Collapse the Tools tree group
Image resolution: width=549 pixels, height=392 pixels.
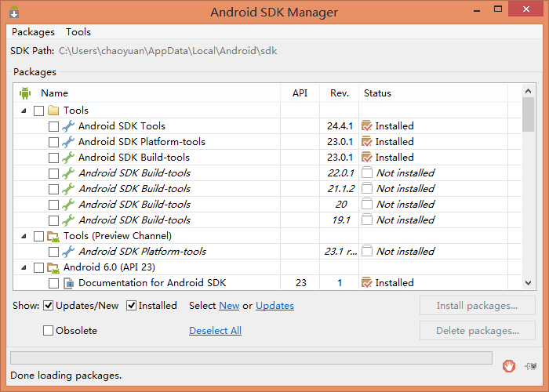point(24,111)
